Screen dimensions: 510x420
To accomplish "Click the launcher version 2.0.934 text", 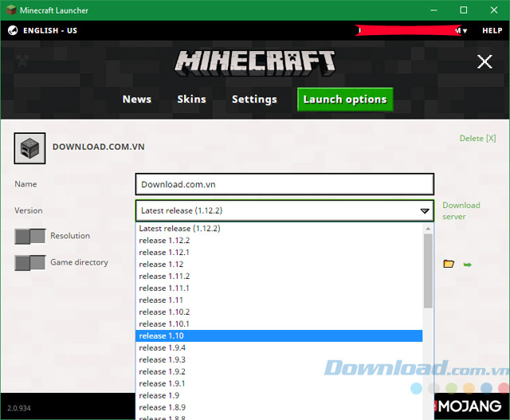I will tap(19, 408).
